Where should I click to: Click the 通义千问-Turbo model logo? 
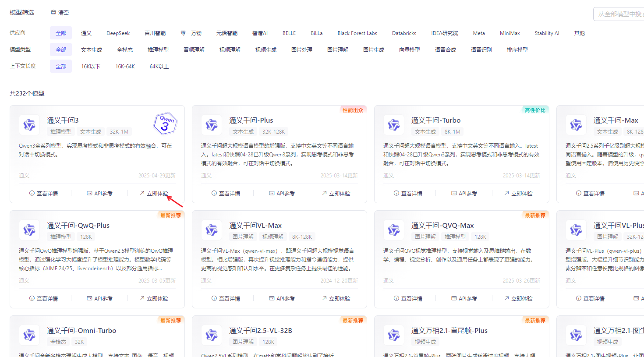coord(394,125)
